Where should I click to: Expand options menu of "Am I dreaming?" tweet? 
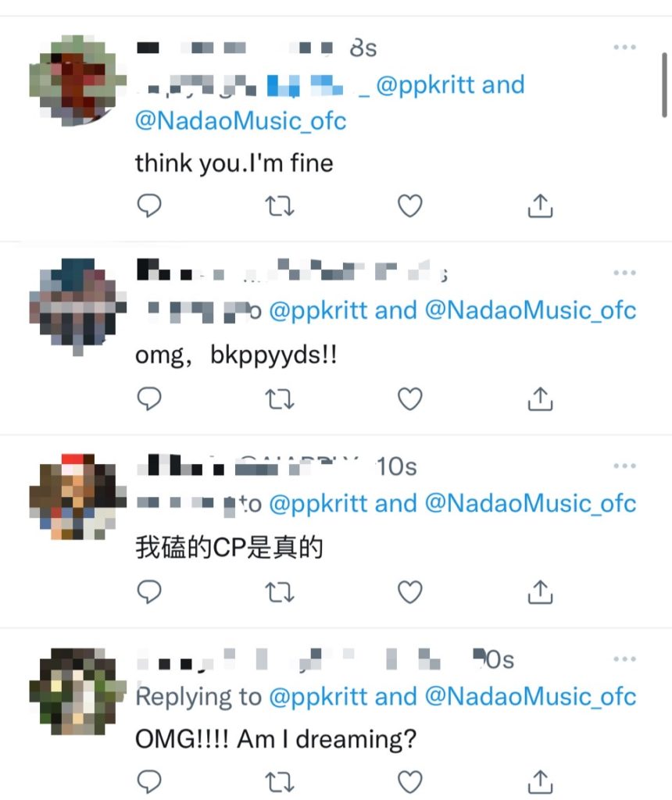(x=624, y=659)
